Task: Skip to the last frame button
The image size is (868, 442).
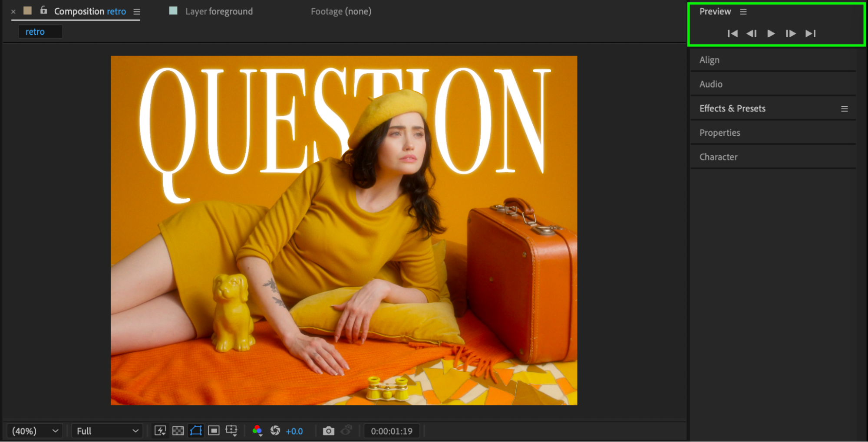Action: (x=810, y=33)
